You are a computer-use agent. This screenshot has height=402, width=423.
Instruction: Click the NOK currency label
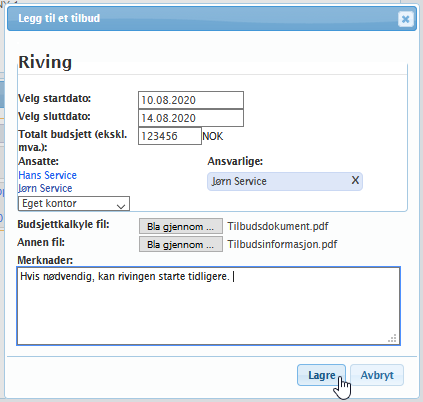[213, 136]
